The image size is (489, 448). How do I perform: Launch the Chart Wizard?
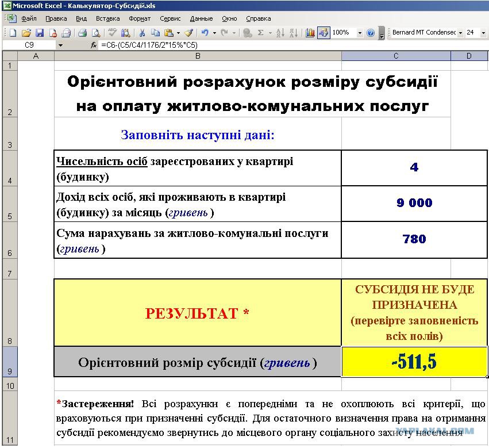[310, 33]
